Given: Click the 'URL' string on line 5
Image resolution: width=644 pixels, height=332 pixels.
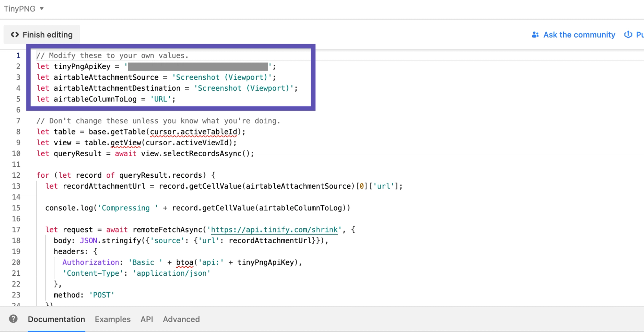Looking at the screenshot, I should coord(161,99).
